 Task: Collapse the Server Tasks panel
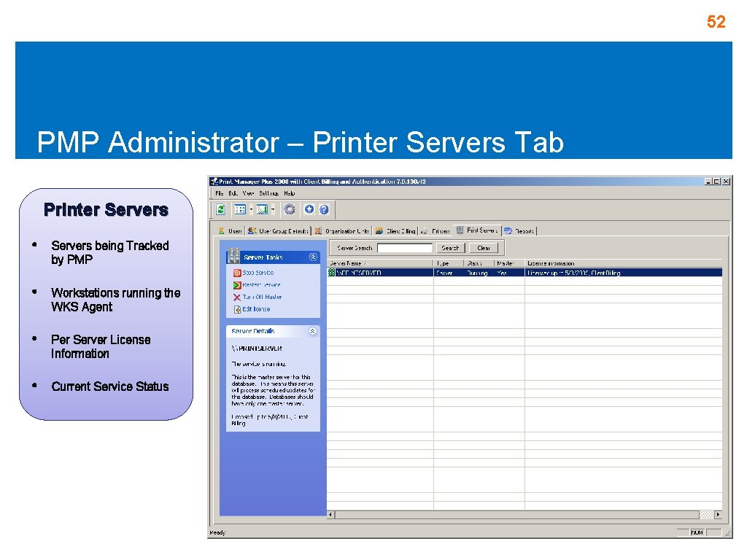click(313, 257)
